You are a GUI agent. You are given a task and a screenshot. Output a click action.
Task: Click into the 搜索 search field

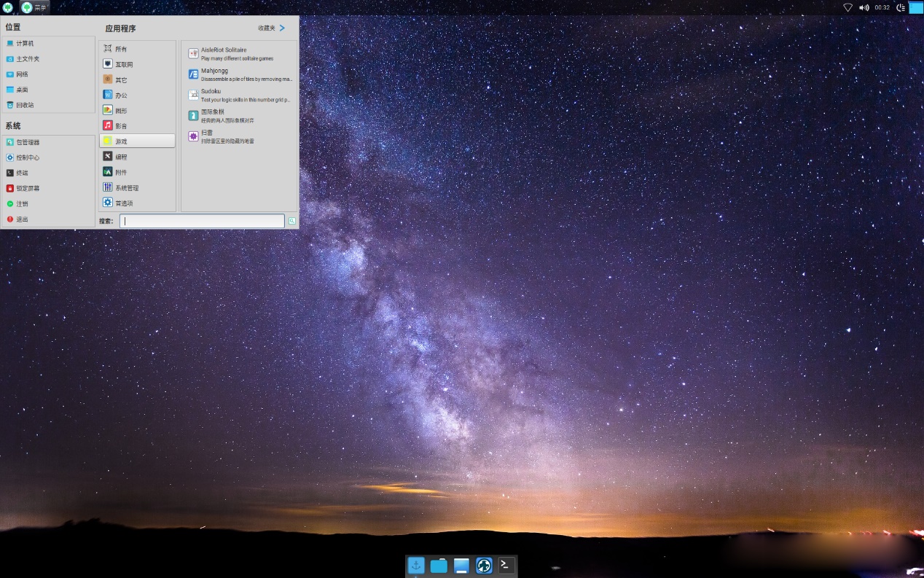pos(203,221)
